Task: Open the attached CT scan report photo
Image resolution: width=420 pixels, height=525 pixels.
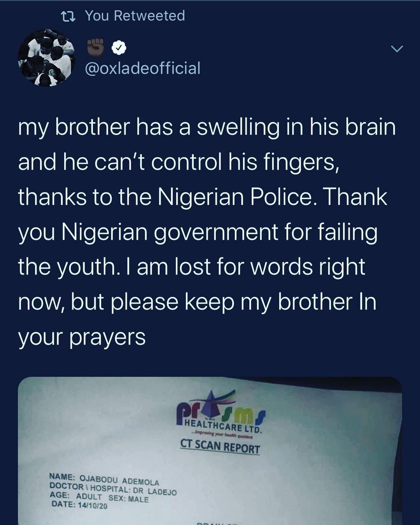Action: pos(210,451)
